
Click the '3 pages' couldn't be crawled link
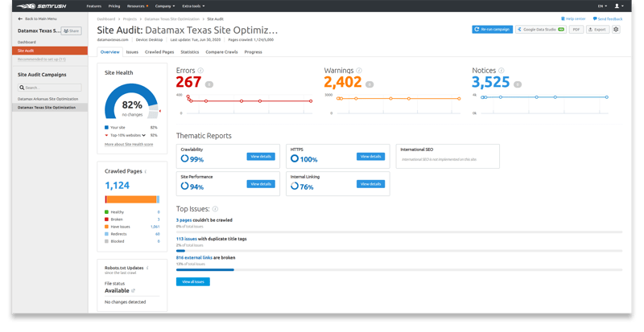pyautogui.click(x=184, y=220)
